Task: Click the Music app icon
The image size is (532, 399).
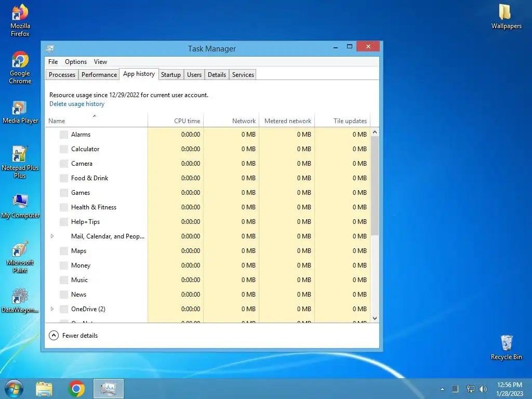Action: (64, 280)
